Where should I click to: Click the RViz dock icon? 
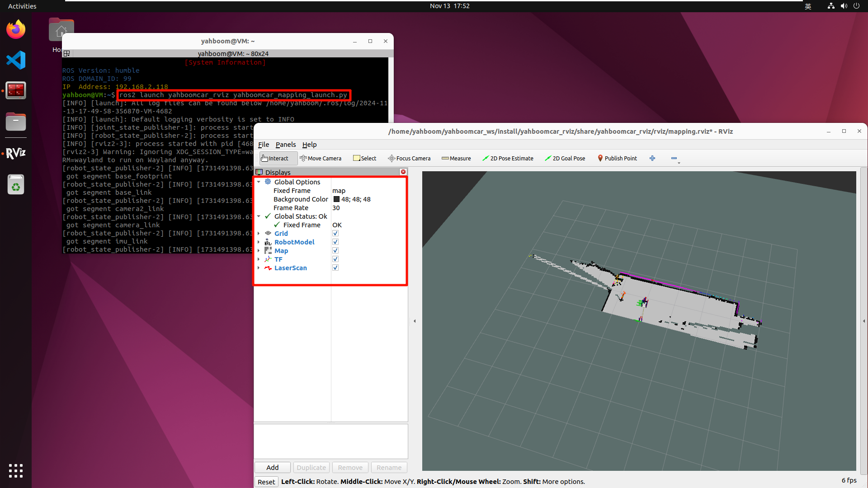[16, 154]
